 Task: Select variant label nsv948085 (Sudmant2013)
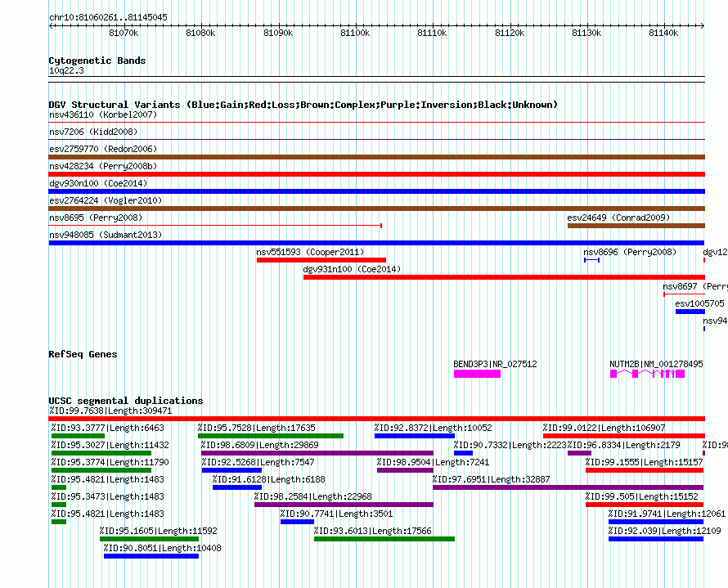tap(106, 235)
